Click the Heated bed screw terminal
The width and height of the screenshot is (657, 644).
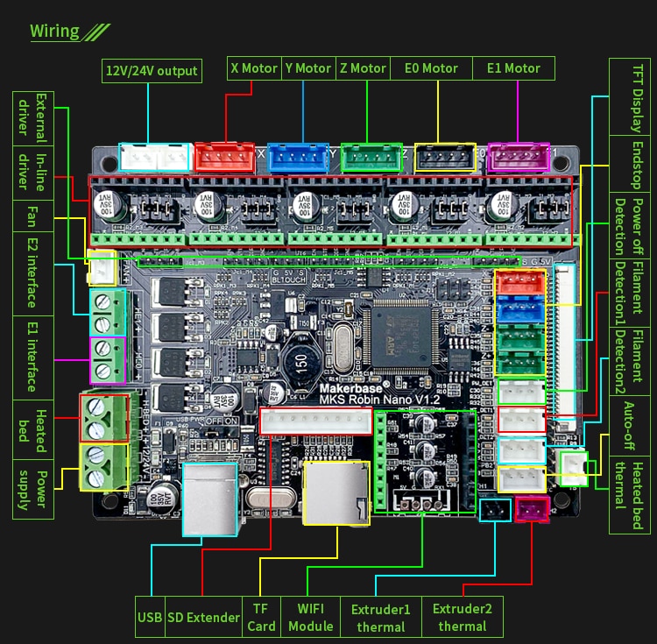click(104, 418)
